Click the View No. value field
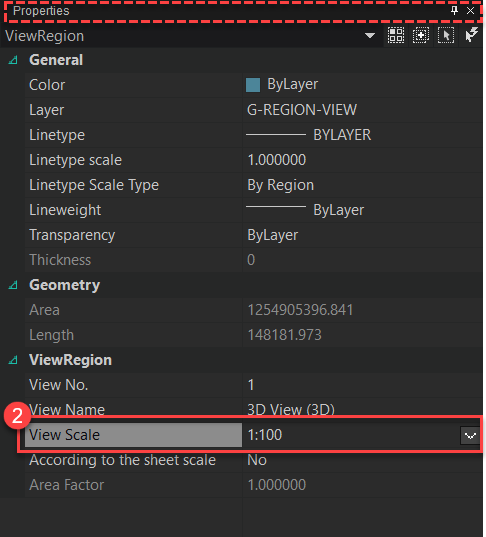The width and height of the screenshot is (486, 537). point(362,385)
